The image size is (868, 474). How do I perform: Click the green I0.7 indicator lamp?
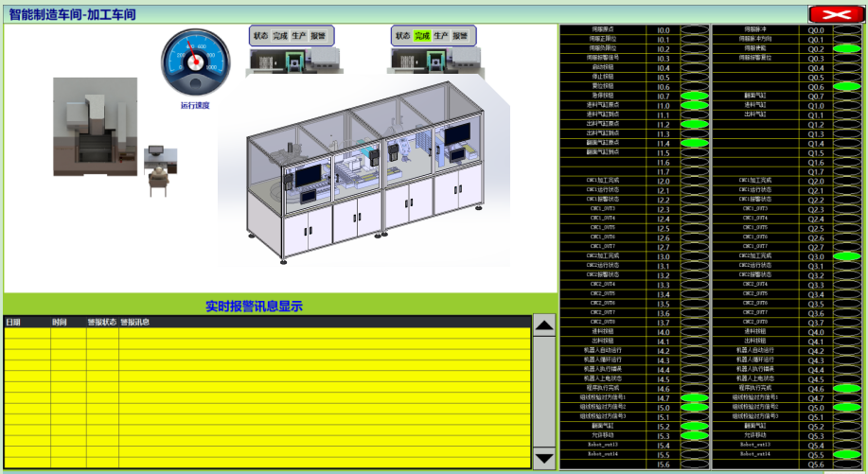(x=694, y=97)
